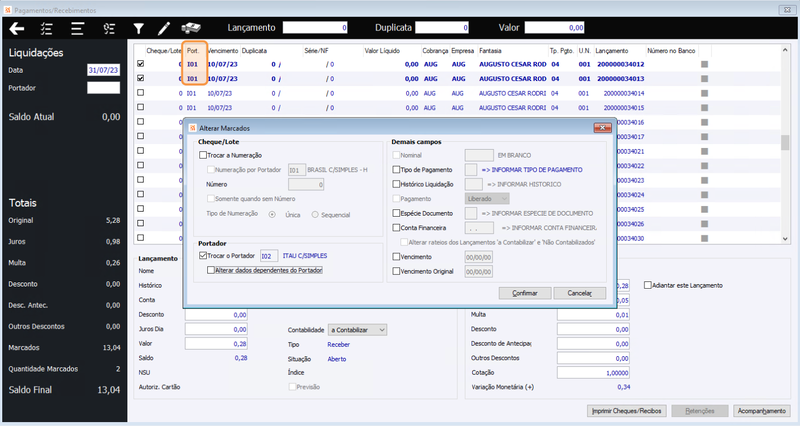Screen dimensions: 800x426
Task: Click gray square icon in first grid row
Action: pyautogui.click(x=705, y=64)
